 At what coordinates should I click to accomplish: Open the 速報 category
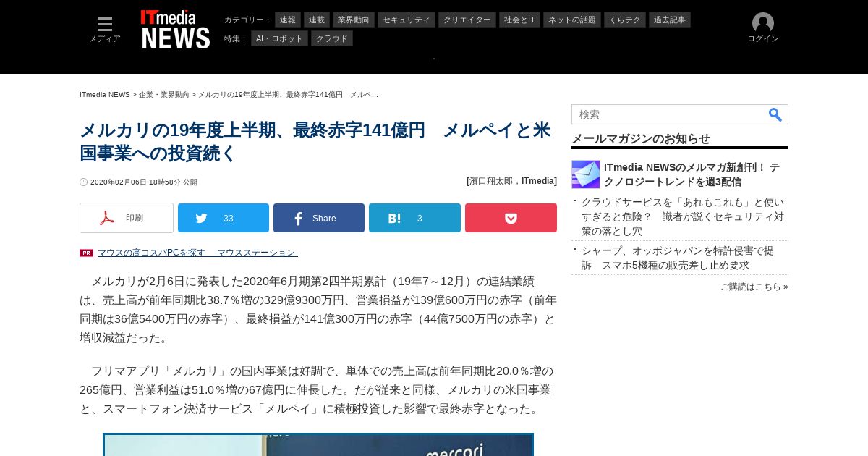tap(288, 20)
